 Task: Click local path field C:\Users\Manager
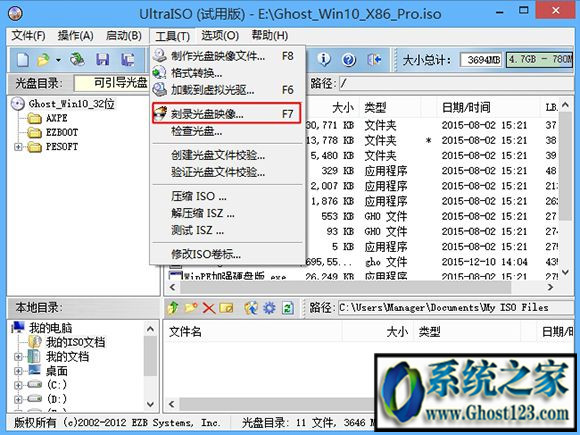pos(456,308)
